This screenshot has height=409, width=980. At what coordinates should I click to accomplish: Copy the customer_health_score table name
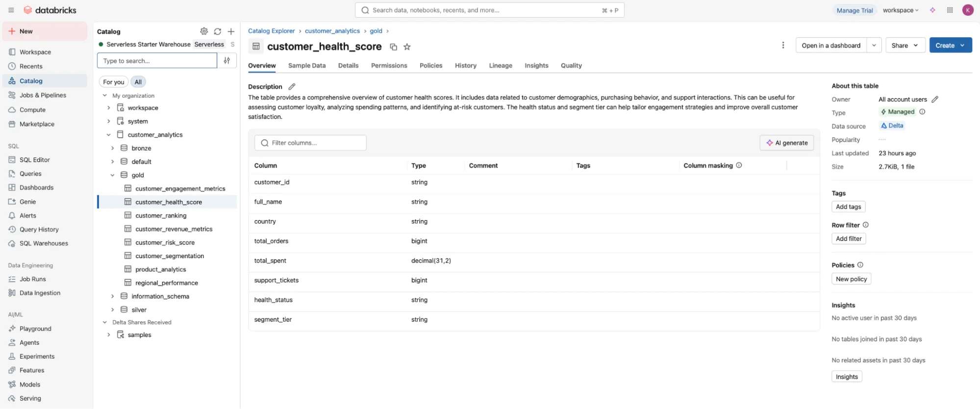[393, 47]
